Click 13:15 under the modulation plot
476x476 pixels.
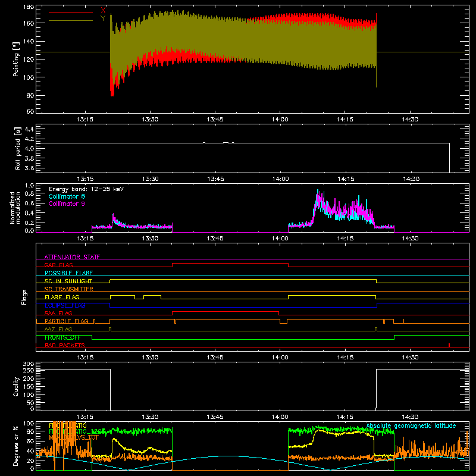tap(85, 239)
